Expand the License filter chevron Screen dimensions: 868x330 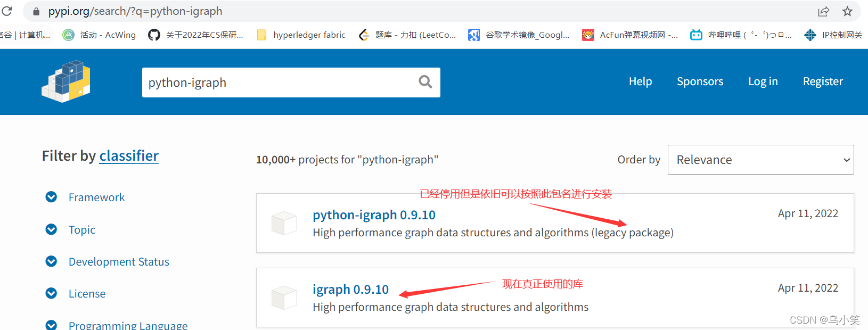(51, 293)
